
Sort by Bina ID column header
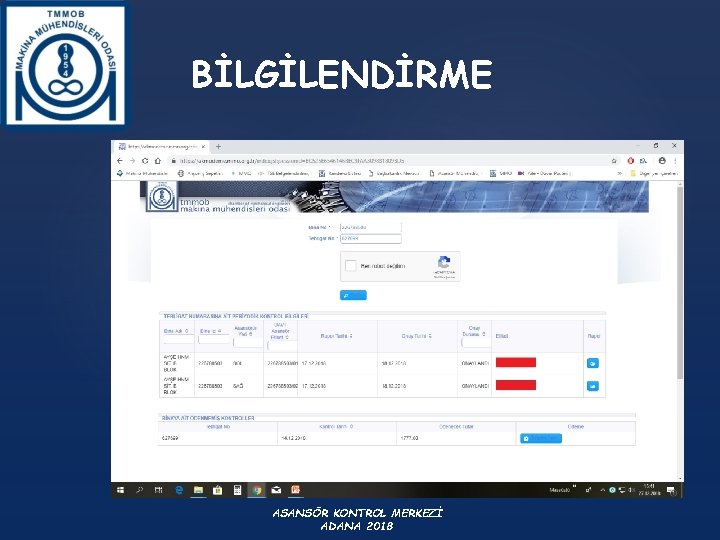(x=211, y=331)
